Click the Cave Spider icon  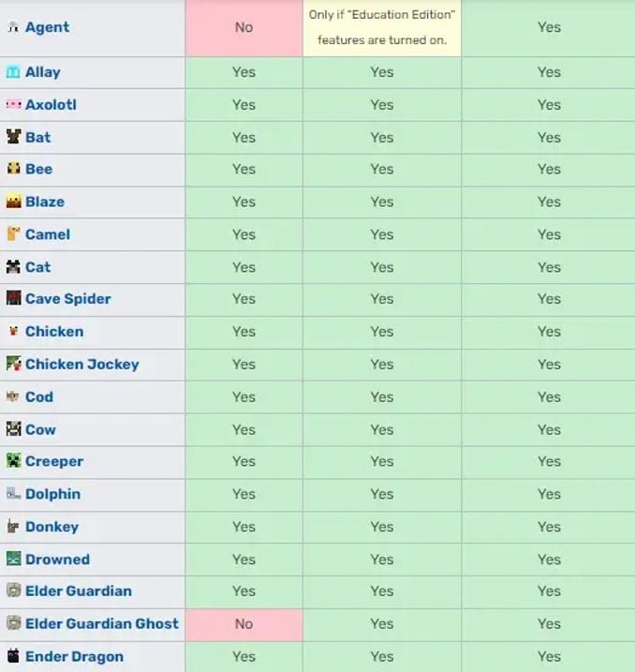click(13, 299)
